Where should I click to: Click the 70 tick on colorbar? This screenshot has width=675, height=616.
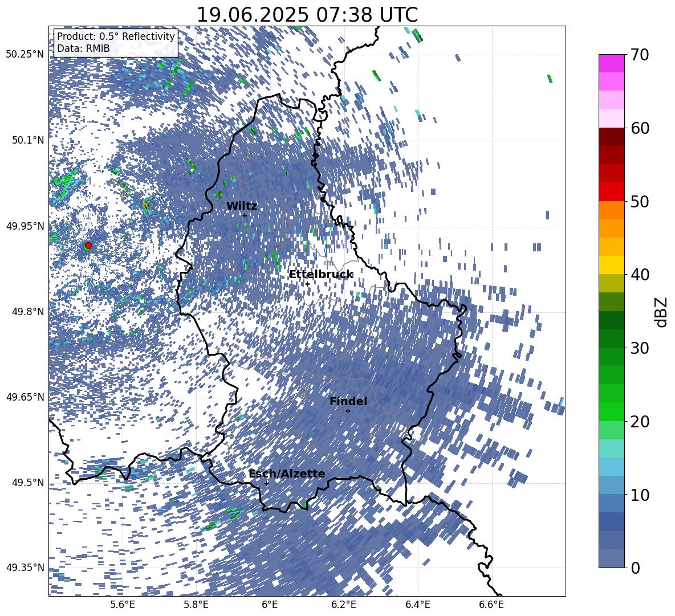pyautogui.click(x=640, y=55)
